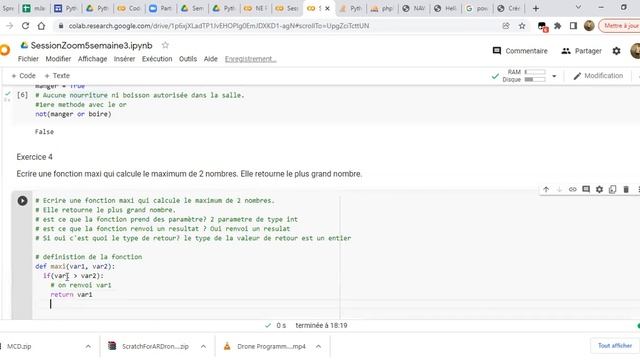The image size is (640, 360).
Task: Move cell down with arrow icon
Action: (560, 189)
